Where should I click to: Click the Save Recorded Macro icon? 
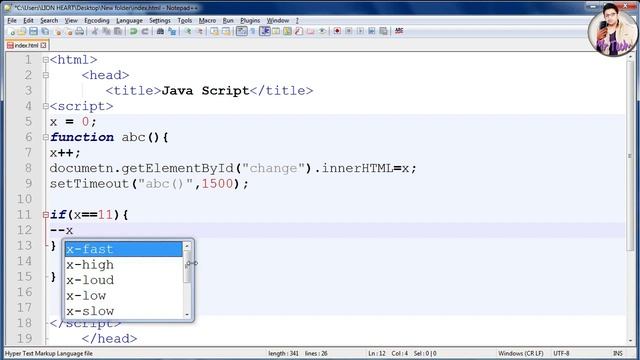(x=383, y=31)
